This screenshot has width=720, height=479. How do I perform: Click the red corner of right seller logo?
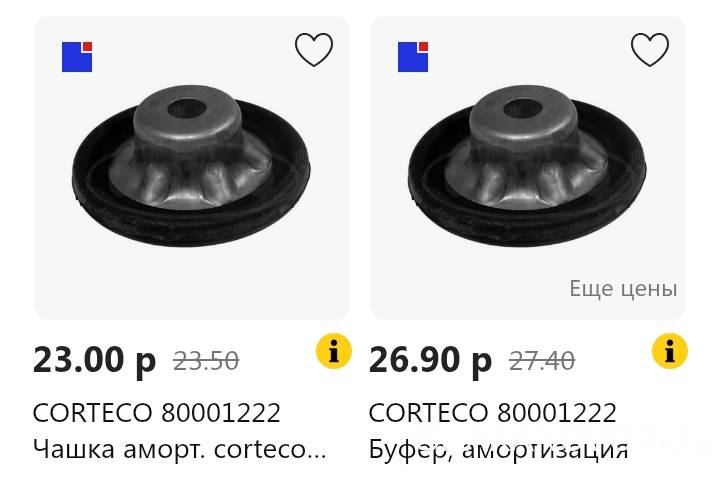tap(424, 46)
